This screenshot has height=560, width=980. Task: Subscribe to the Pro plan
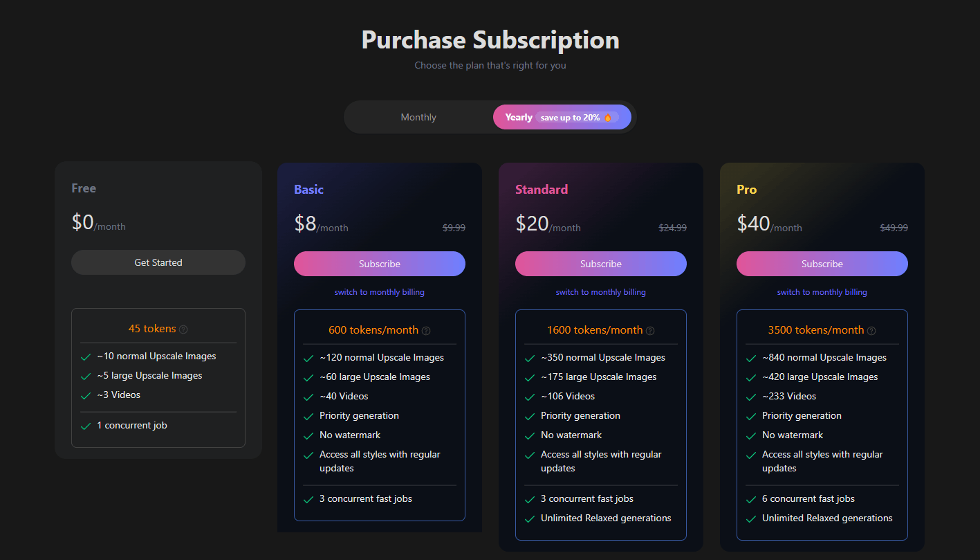point(822,264)
